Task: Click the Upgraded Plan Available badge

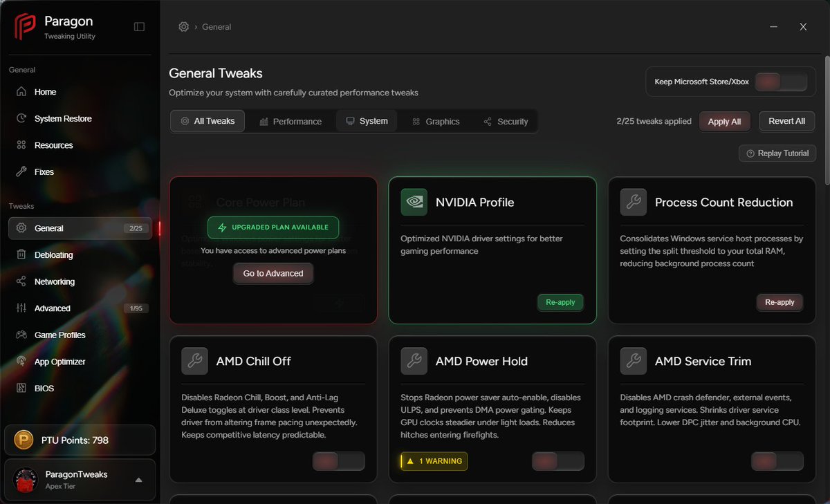Action: click(273, 227)
